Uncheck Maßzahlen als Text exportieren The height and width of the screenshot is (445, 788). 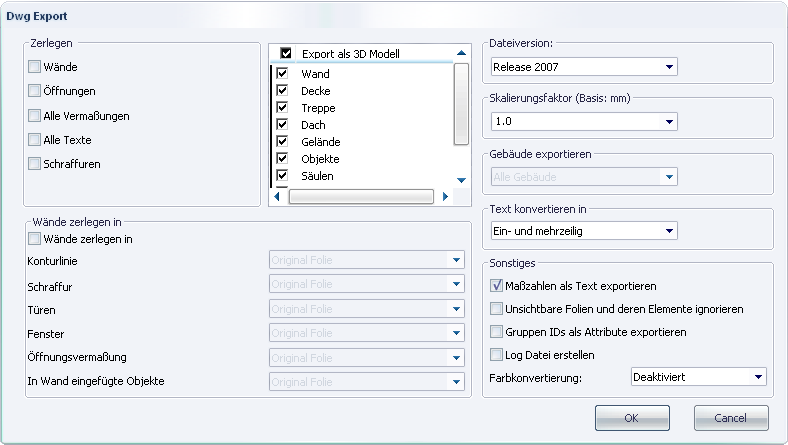pos(496,286)
